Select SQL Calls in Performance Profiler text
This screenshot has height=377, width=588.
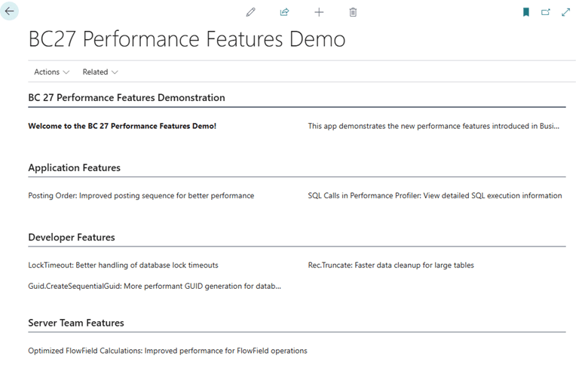[x=434, y=196]
